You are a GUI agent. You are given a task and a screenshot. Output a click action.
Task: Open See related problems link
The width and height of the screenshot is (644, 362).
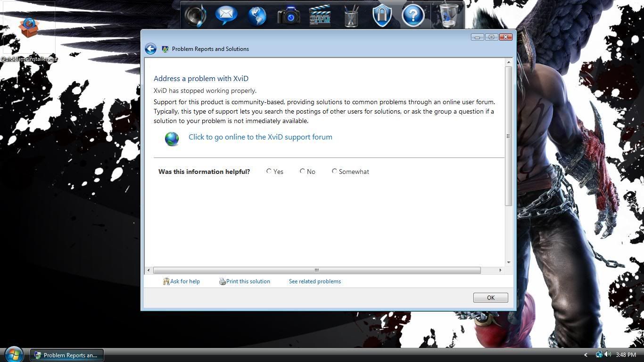(x=315, y=281)
